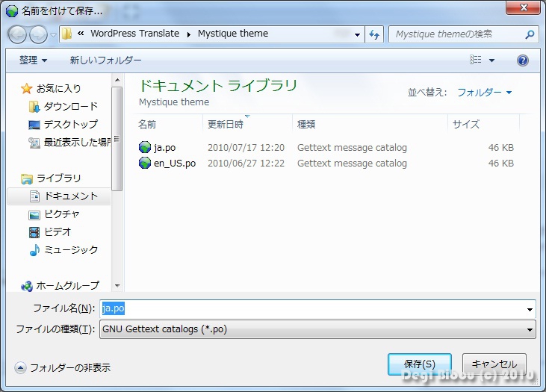Click the favorites star icon
Screen dimensions: 546x392
26,89
